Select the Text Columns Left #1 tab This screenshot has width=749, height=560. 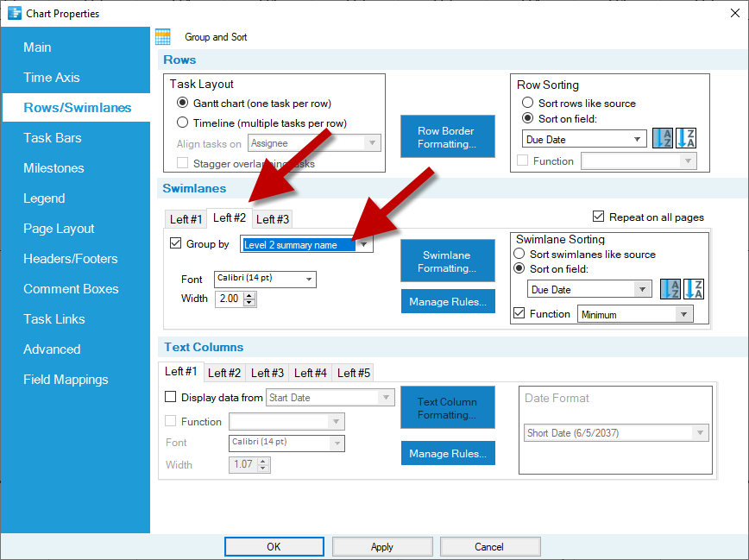[181, 371]
